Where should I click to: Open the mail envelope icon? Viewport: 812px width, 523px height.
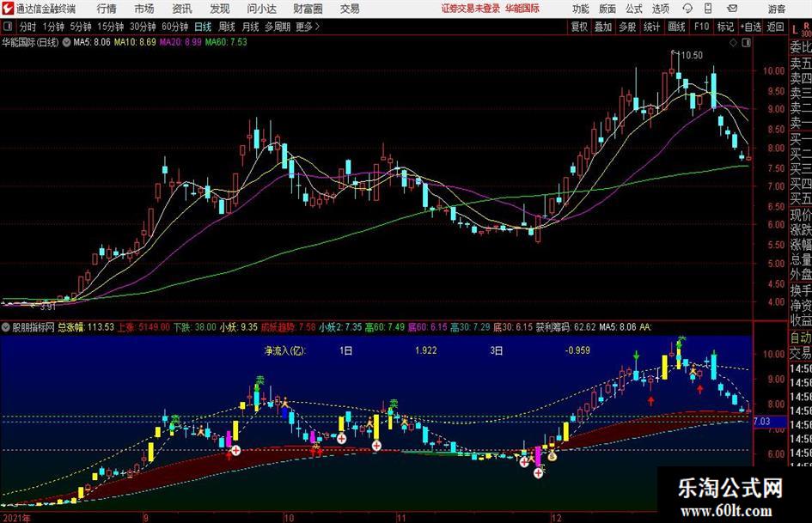[732, 9]
